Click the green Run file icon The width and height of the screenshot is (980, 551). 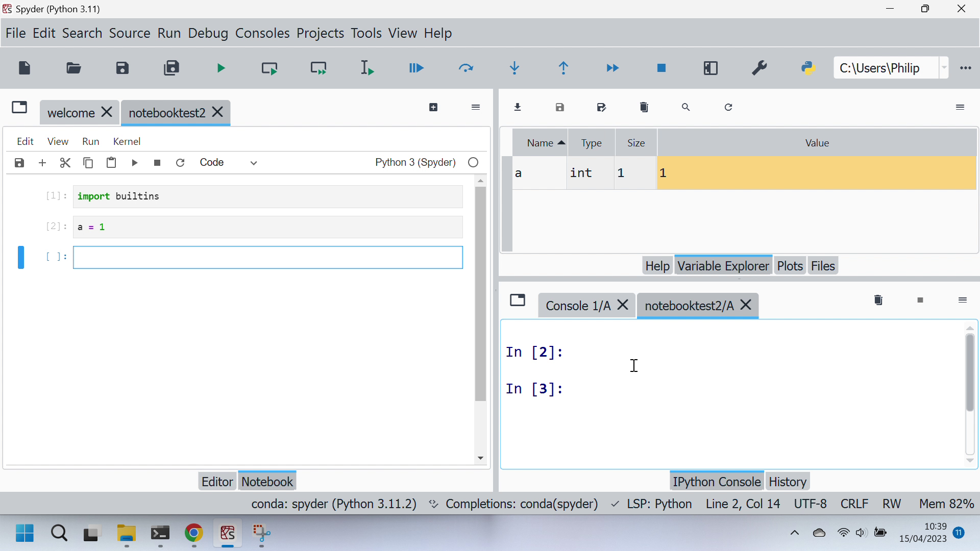[x=221, y=68]
